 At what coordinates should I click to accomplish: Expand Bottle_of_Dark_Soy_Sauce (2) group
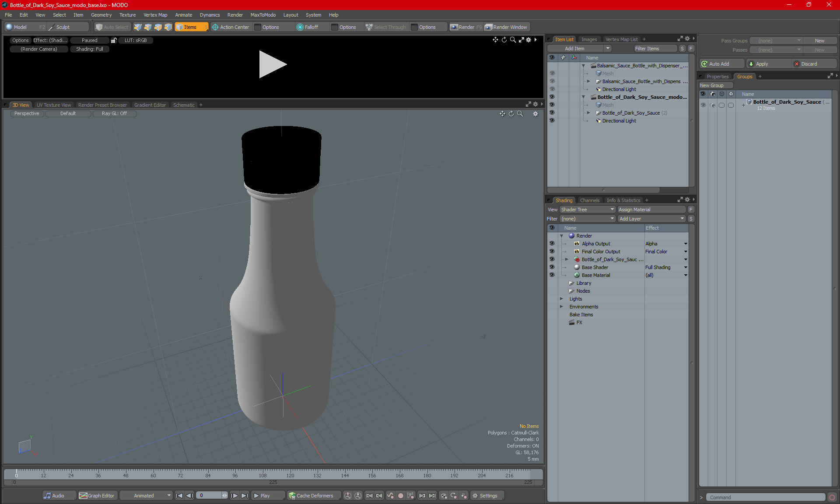pyautogui.click(x=588, y=113)
